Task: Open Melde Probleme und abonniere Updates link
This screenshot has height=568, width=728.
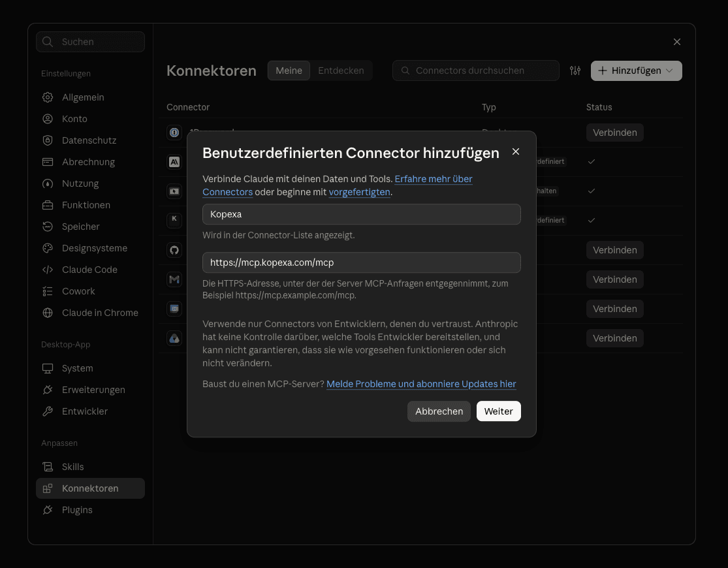Action: click(x=421, y=384)
